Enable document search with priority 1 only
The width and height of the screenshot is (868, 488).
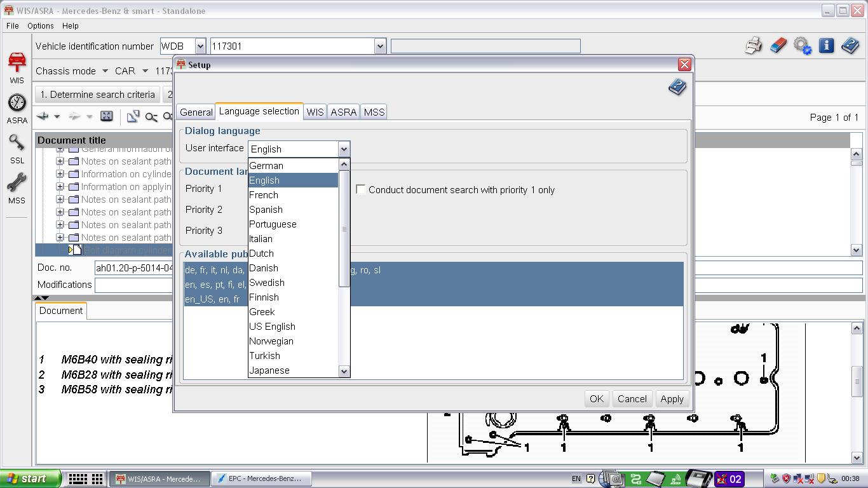360,189
